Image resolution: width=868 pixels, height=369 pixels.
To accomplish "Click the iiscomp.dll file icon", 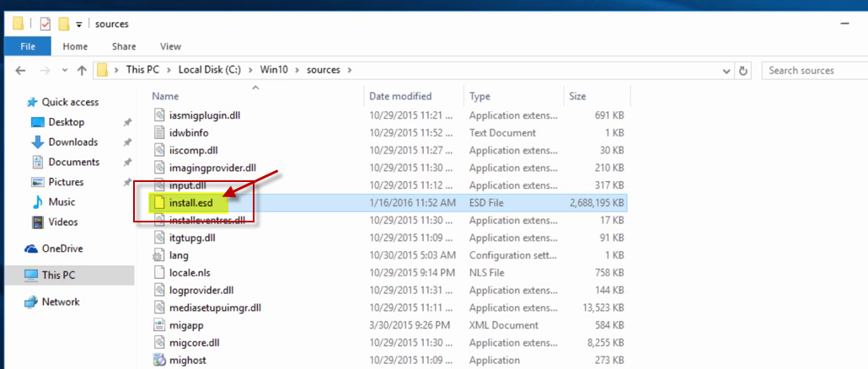I will [159, 151].
